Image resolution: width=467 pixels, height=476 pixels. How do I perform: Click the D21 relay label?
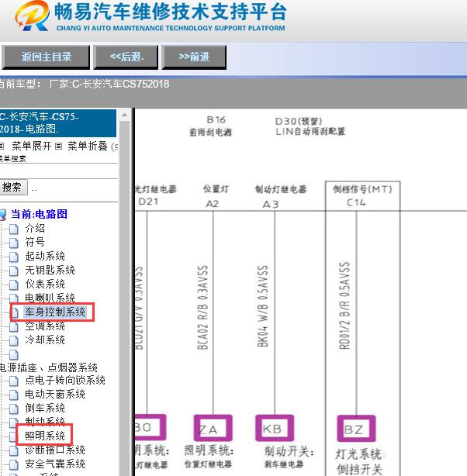(148, 202)
